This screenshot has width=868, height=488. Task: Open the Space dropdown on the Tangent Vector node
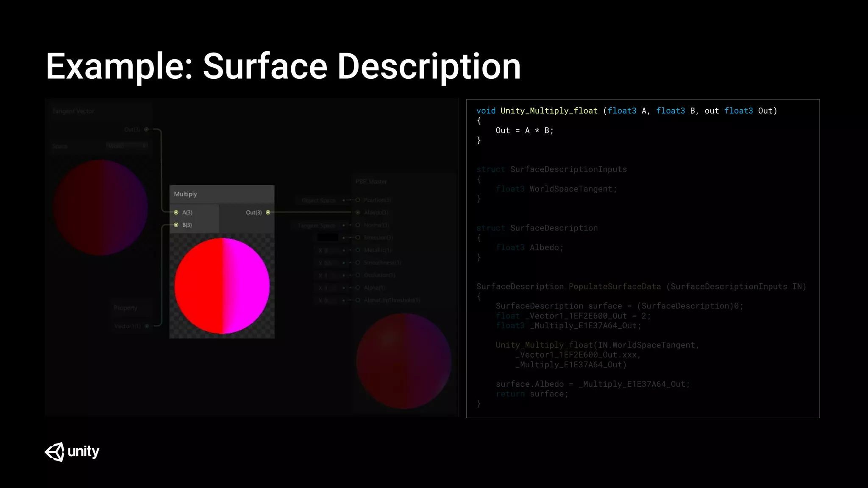[x=127, y=146]
